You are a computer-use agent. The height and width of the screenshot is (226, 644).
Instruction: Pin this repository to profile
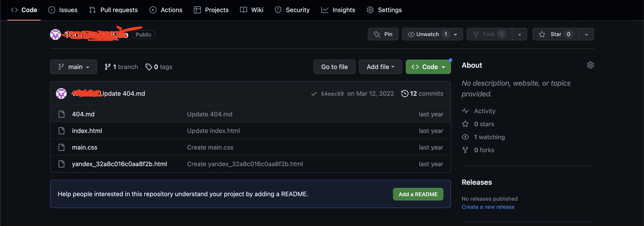pyautogui.click(x=383, y=34)
